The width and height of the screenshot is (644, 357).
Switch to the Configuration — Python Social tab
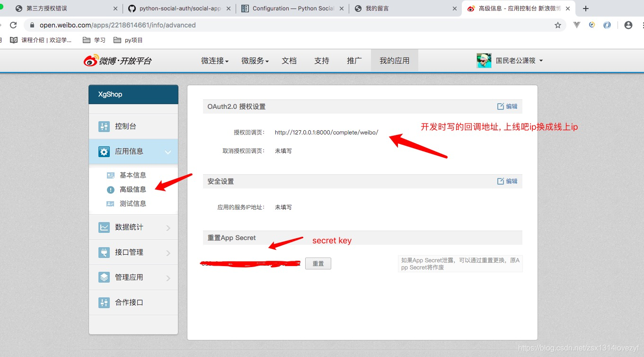pos(292,9)
